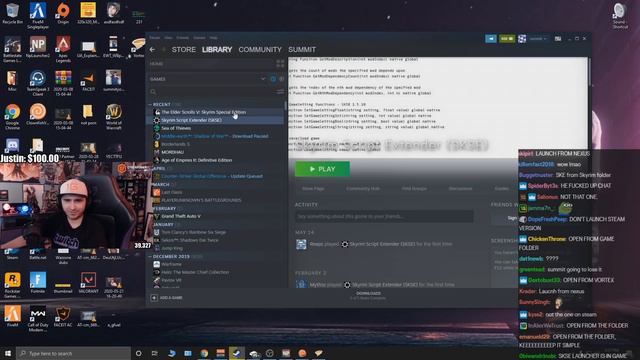
Task: Open the Origin desktop shortcut
Action: [x=63, y=12]
